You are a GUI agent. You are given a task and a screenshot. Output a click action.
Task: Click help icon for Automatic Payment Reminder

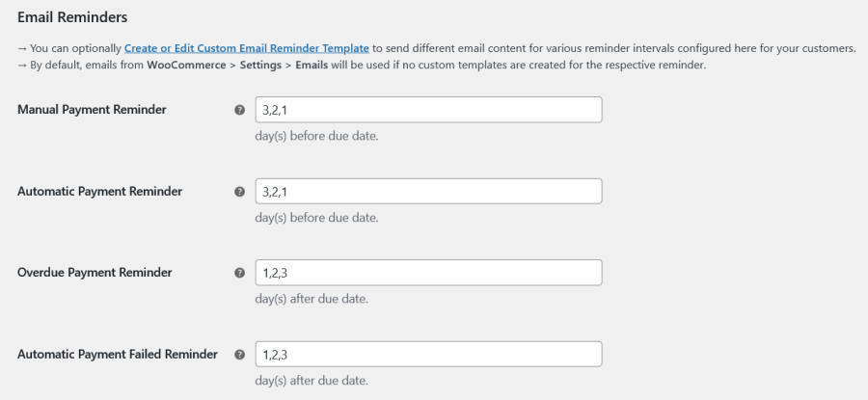[x=240, y=192]
